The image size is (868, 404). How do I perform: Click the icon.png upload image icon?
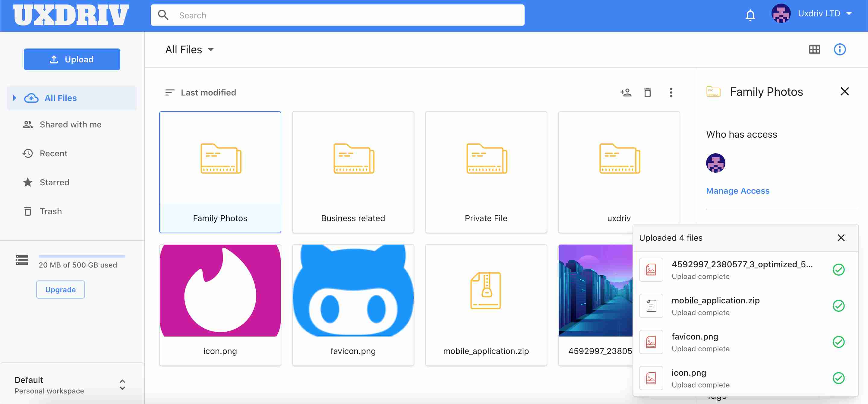coord(651,378)
